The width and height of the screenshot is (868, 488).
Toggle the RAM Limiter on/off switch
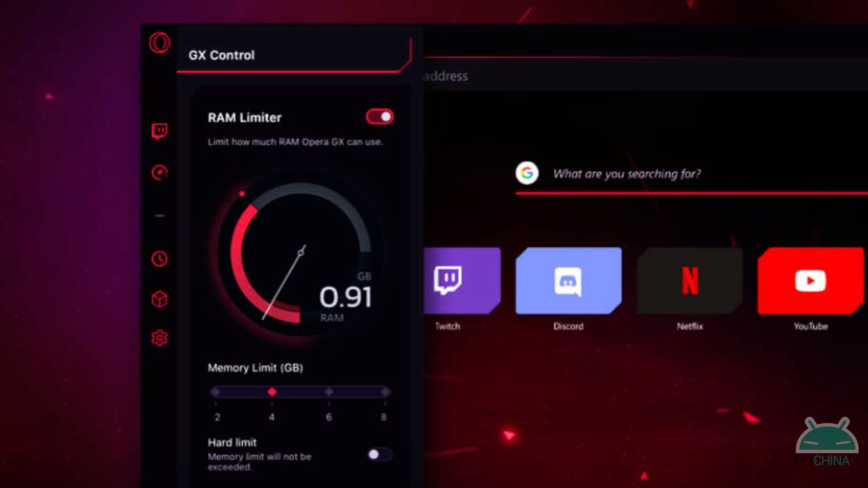click(380, 116)
